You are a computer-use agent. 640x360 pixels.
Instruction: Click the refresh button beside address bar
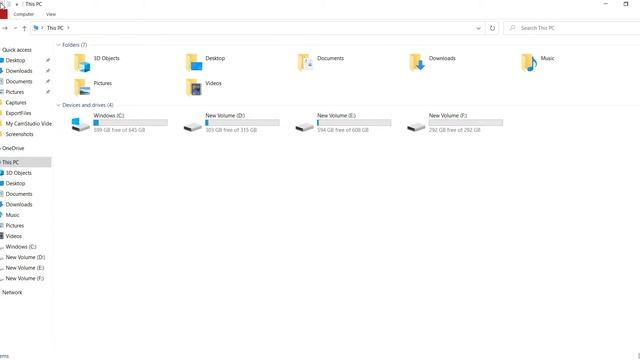tap(492, 28)
